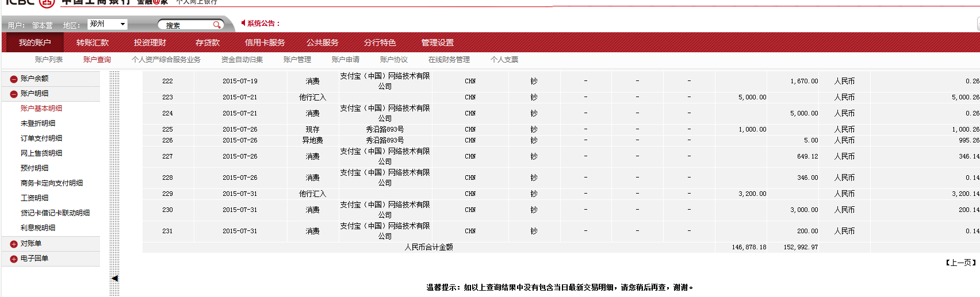Open the 投资理财 tab
This screenshot has width=980, height=297.
pos(150,43)
